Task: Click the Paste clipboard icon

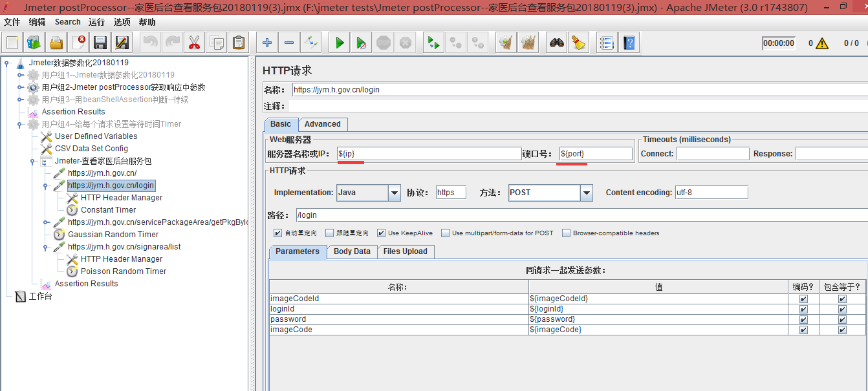Action: click(239, 43)
